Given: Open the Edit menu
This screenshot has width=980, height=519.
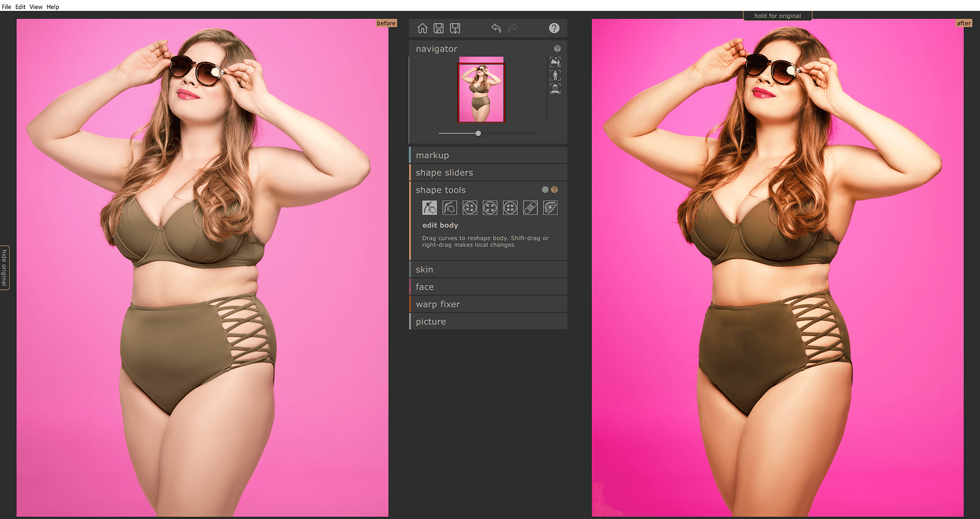Looking at the screenshot, I should coord(20,7).
